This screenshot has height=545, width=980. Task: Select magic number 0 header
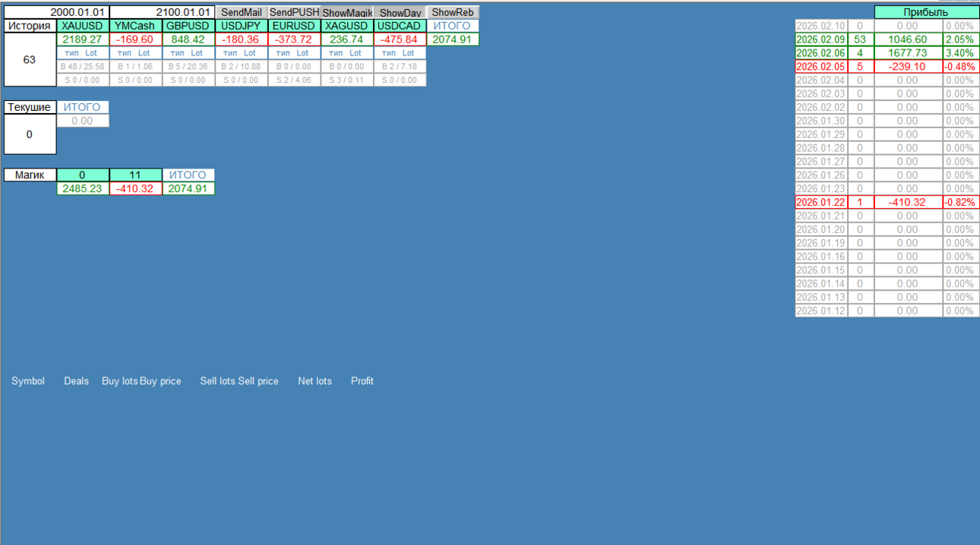coord(83,175)
